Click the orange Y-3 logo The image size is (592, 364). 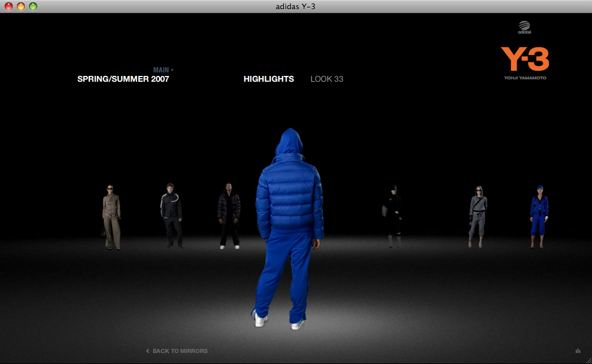point(525,59)
